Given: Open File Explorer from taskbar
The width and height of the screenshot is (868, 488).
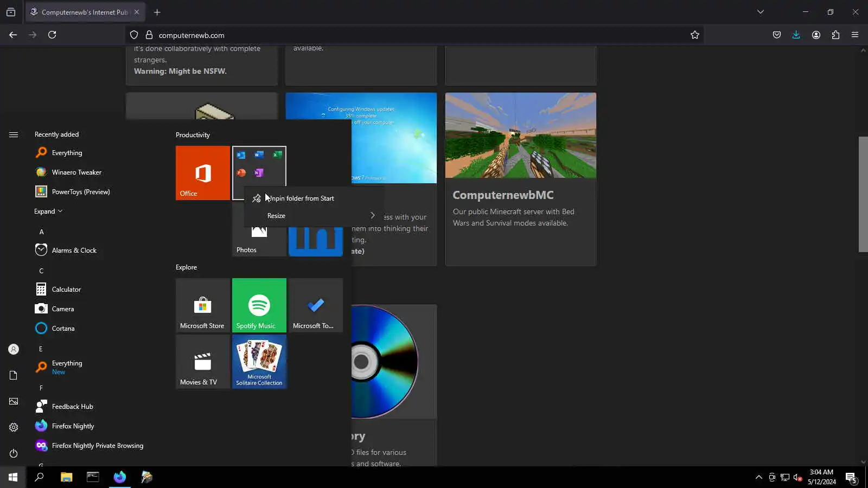Looking at the screenshot, I should [x=66, y=477].
